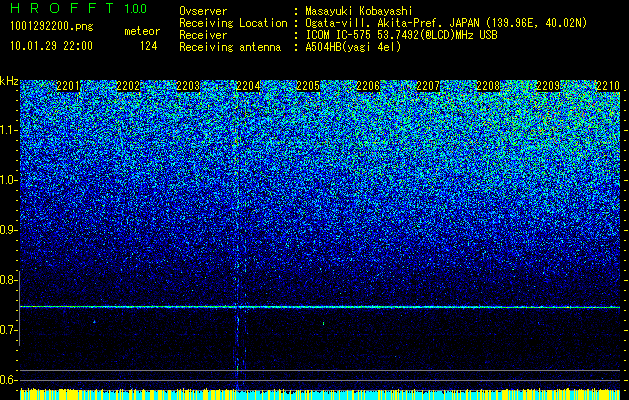Click the 2203 time marker

[x=188, y=86]
